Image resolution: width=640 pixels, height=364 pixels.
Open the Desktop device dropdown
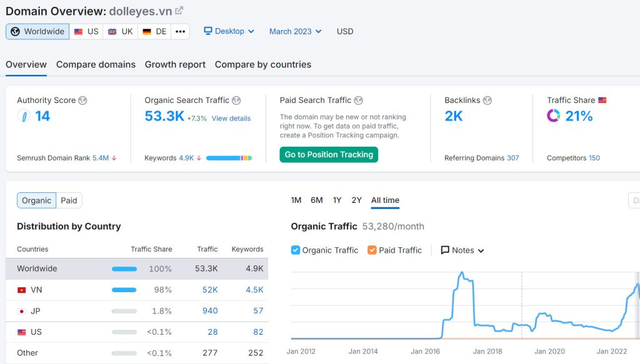tap(229, 31)
